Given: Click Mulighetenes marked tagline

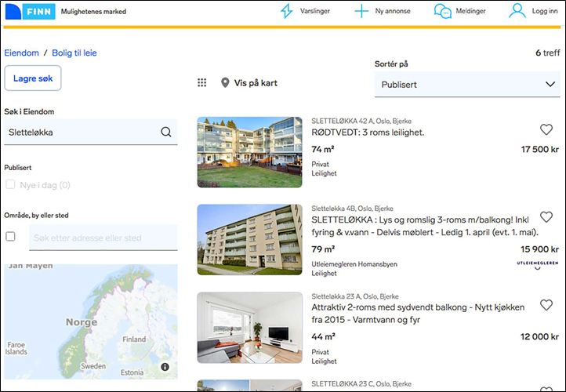Looking at the screenshot, I should coord(93,12).
